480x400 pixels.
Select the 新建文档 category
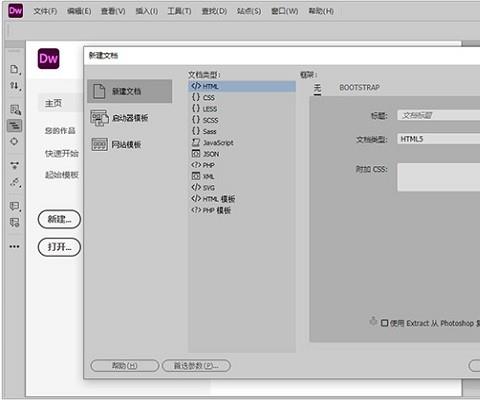[130, 91]
